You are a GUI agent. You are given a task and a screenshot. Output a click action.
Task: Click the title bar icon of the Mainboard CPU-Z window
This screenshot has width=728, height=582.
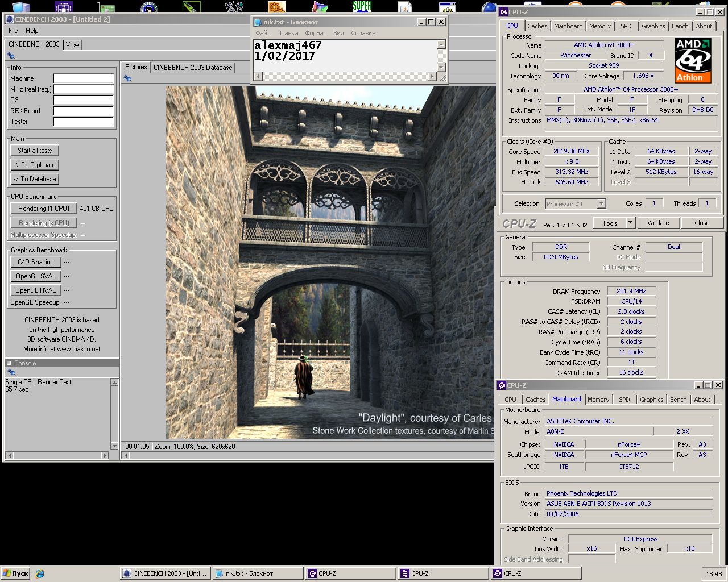(502, 385)
